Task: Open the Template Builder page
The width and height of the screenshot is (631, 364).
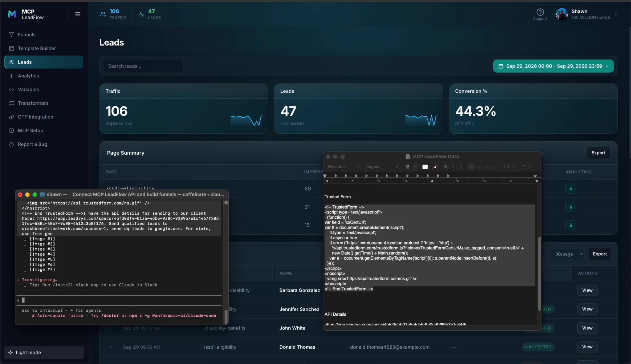Action: tap(44, 48)
